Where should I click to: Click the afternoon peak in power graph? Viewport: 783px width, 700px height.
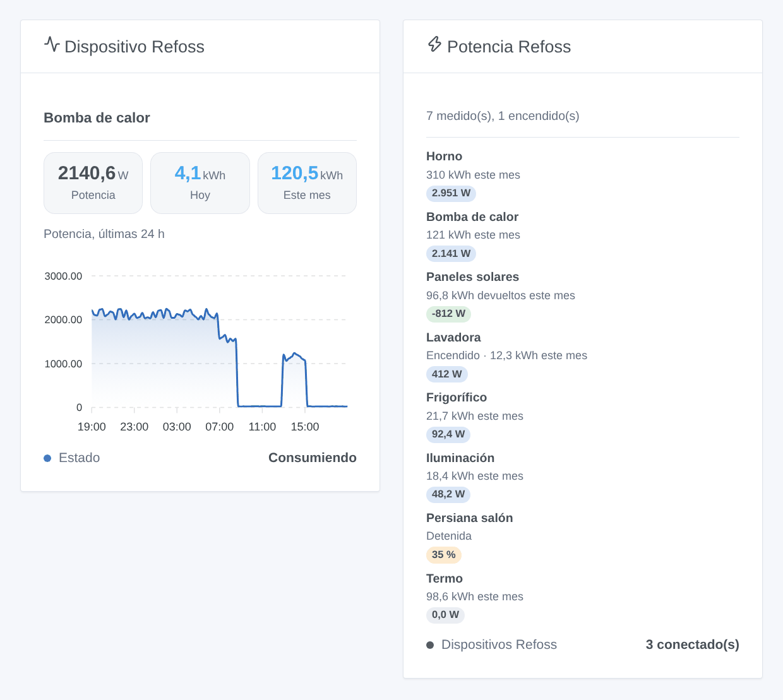(295, 356)
